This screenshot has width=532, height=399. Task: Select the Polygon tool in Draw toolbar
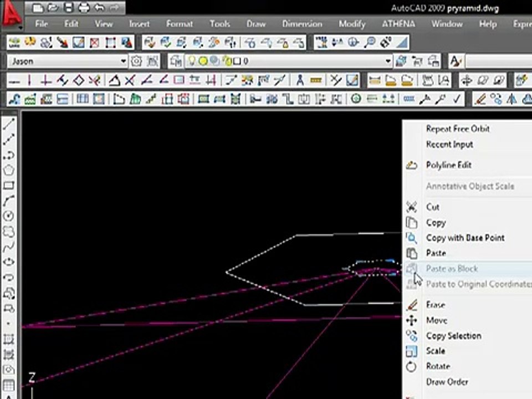pos(9,170)
